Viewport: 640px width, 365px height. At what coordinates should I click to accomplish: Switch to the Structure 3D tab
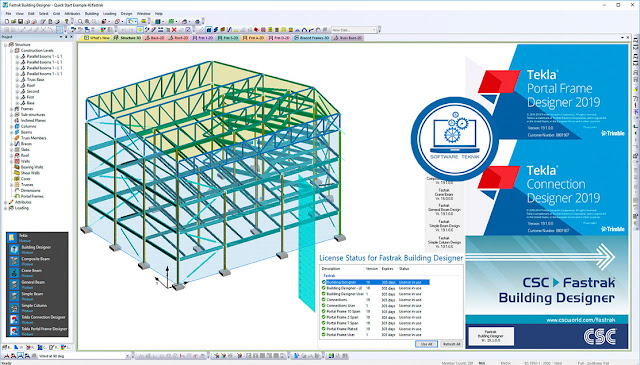[x=127, y=38]
